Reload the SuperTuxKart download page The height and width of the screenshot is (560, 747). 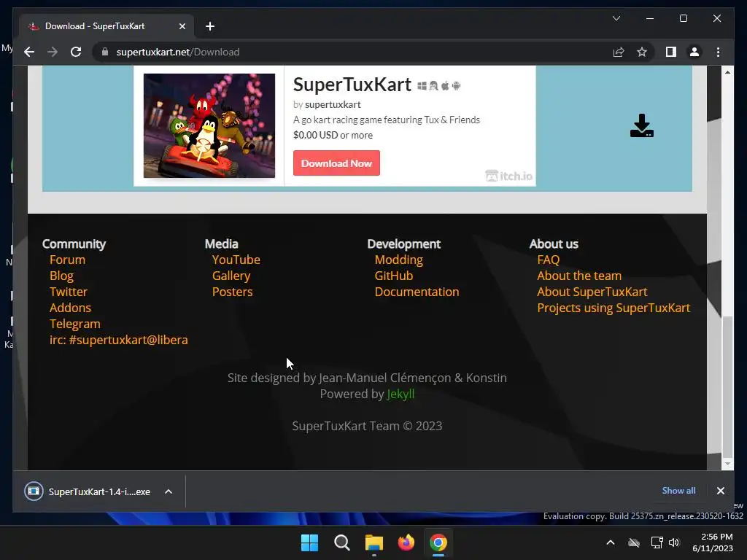pos(76,52)
